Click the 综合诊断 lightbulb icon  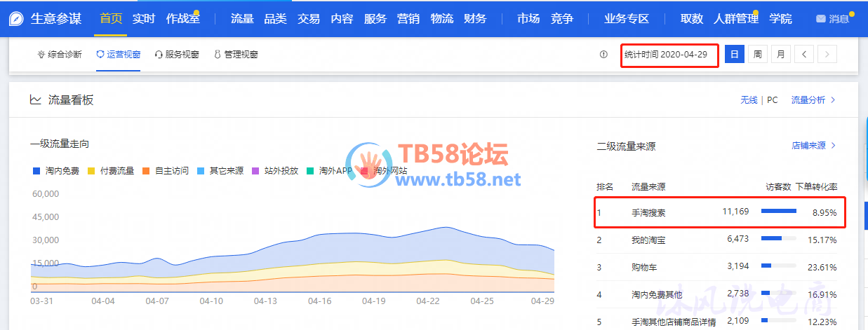point(41,55)
